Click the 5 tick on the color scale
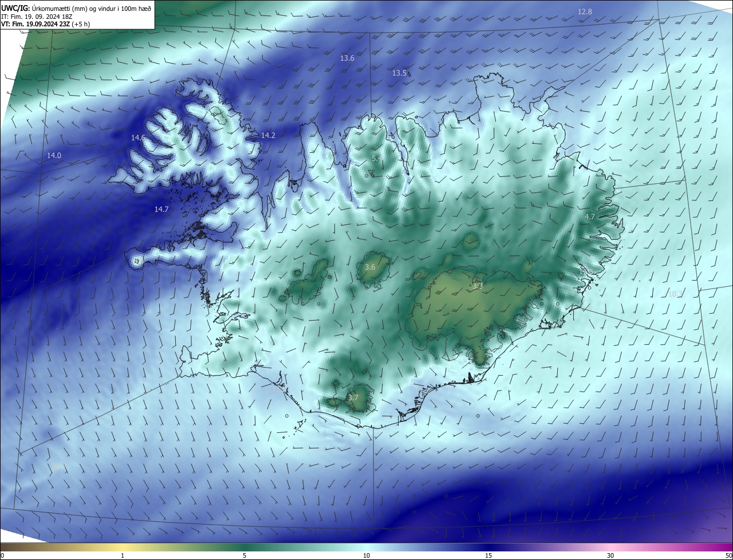The height and width of the screenshot is (560, 733). pos(245,555)
